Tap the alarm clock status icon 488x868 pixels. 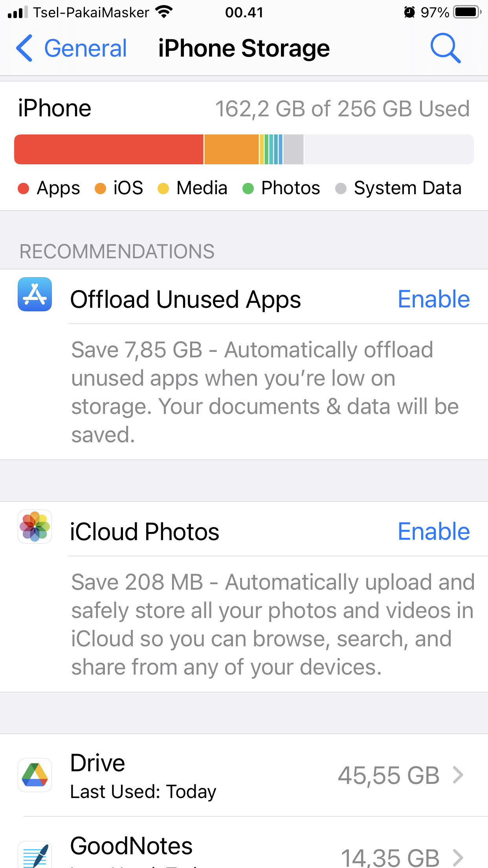point(409,12)
